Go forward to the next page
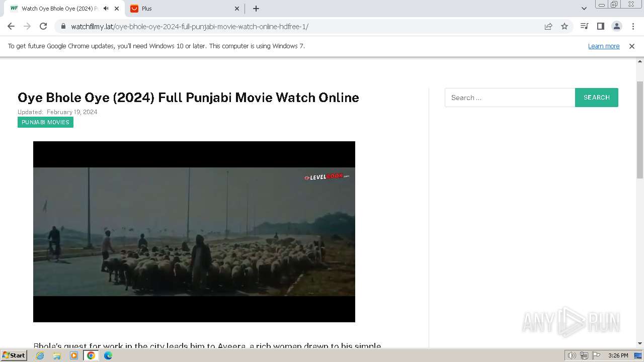This screenshot has width=644, height=362. coord(27,26)
